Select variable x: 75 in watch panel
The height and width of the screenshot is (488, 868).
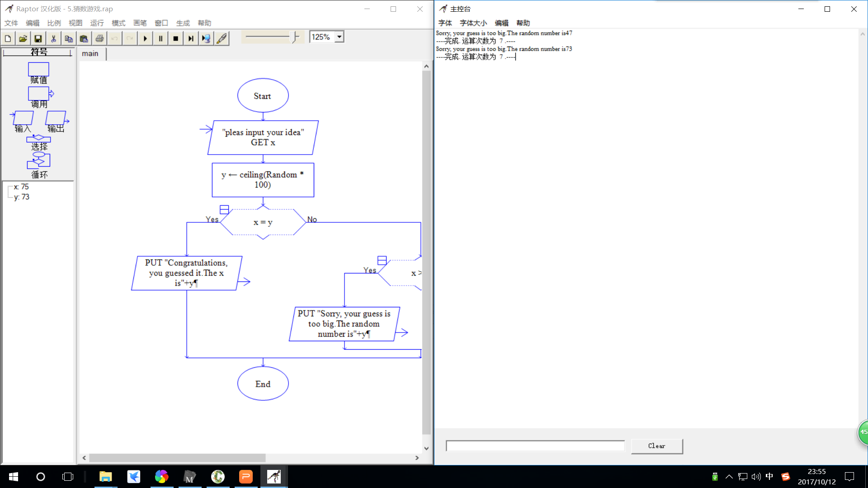(x=21, y=187)
